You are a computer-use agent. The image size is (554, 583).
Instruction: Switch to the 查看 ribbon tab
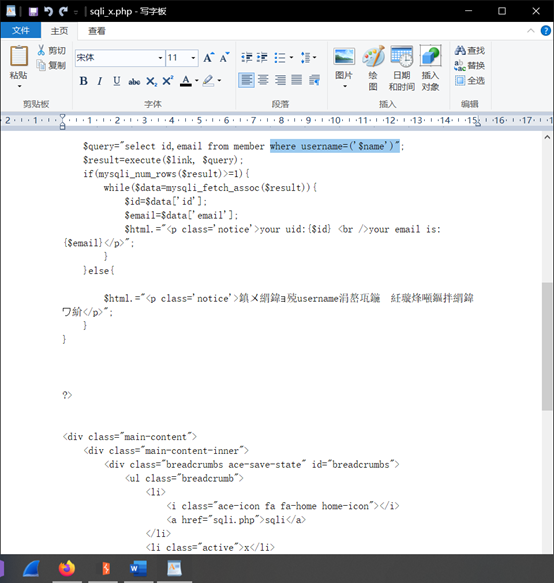pyautogui.click(x=97, y=31)
